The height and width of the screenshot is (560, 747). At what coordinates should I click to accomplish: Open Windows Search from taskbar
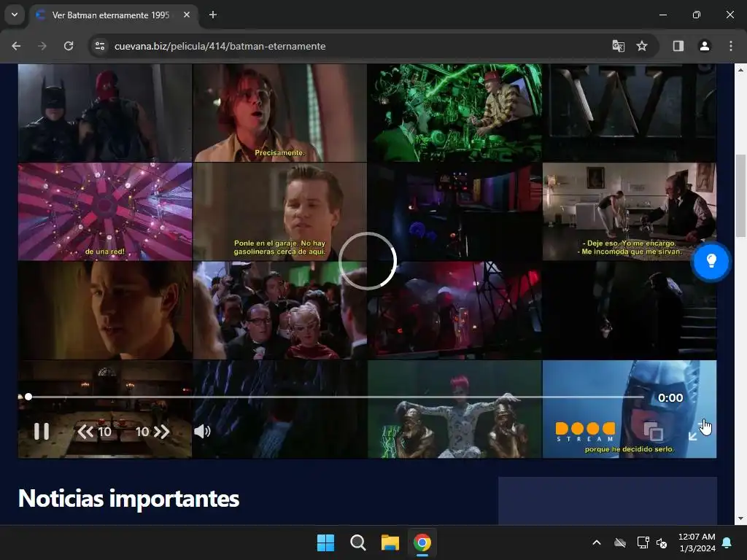click(357, 542)
